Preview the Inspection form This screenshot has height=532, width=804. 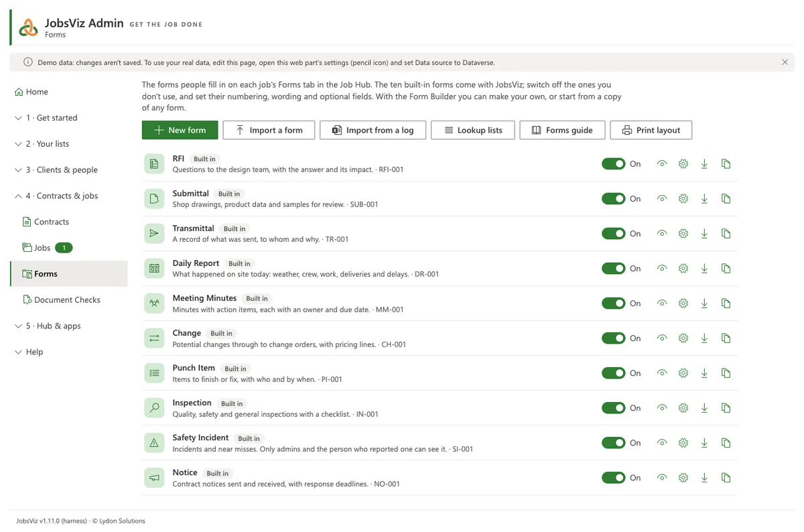[662, 407]
